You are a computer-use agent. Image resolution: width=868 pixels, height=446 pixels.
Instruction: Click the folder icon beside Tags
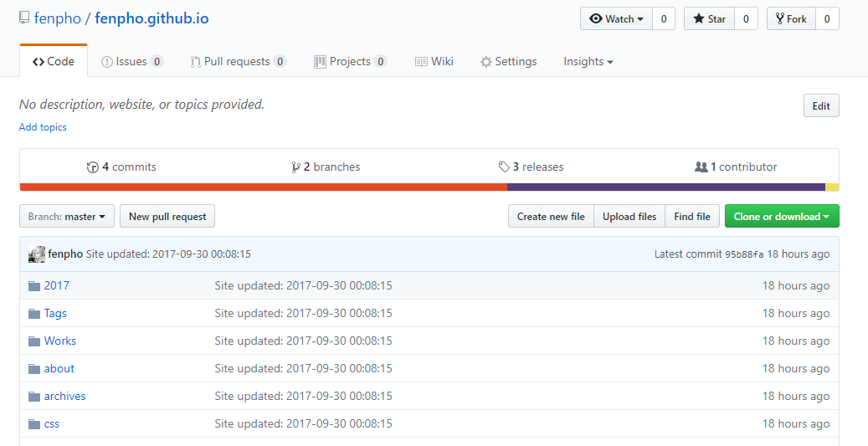34,313
